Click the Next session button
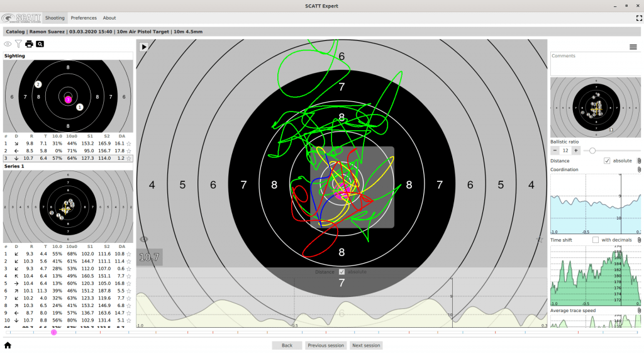This screenshot has height=353, width=644. click(x=366, y=345)
